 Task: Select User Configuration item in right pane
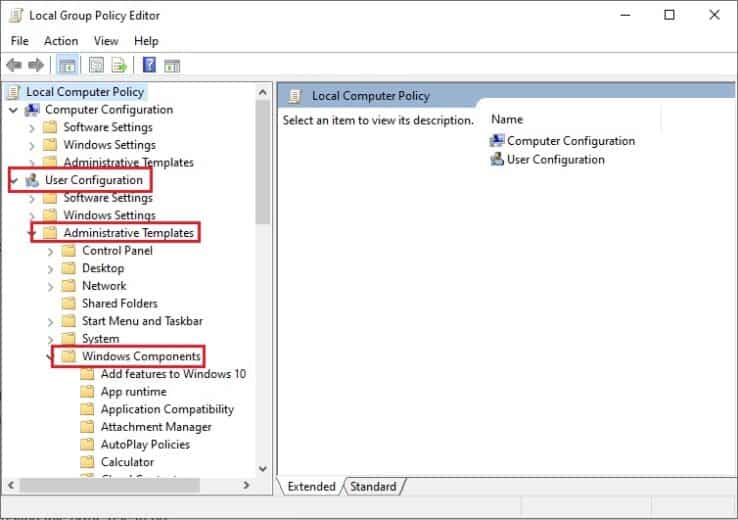point(555,159)
